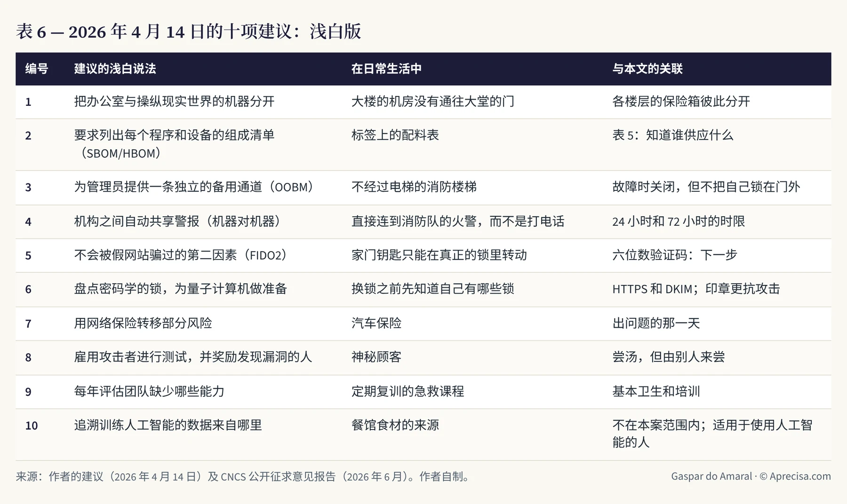Screen dimensions: 847x504
Task: Select the cell '把办公室与操纵现实世界的机器分开'
Action: click(174, 102)
